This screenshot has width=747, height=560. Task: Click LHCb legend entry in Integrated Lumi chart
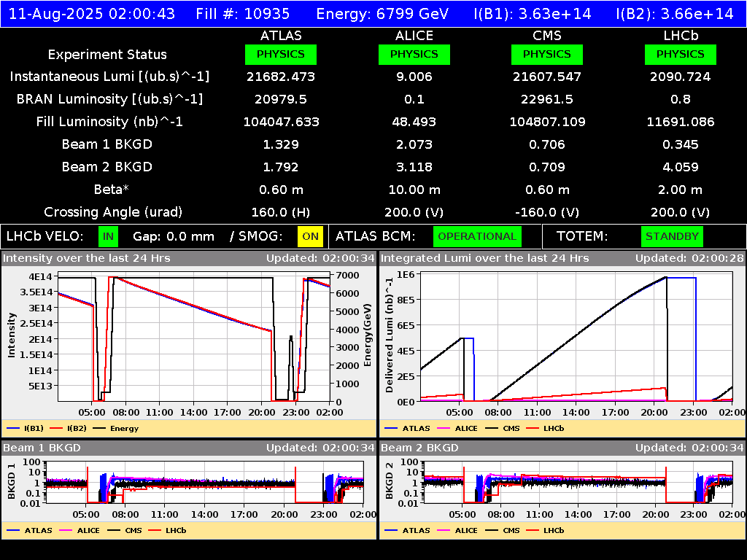point(545,428)
